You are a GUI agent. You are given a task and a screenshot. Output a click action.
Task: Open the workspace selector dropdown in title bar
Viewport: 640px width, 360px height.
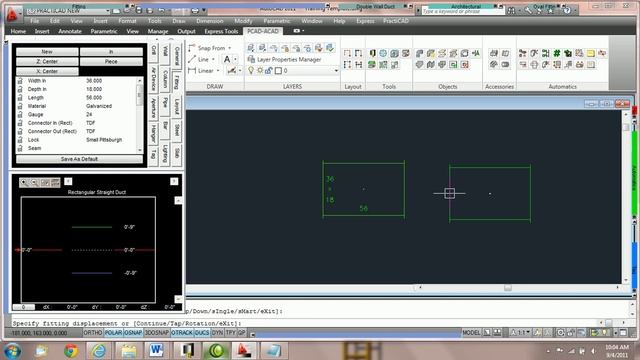107,11
